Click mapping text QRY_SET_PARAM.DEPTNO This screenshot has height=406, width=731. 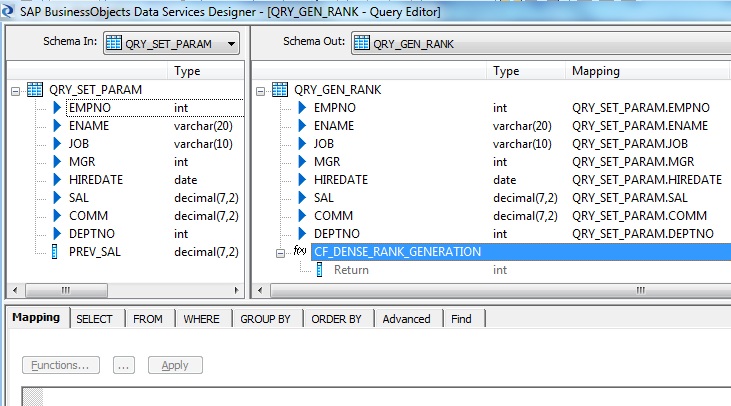pos(643,234)
